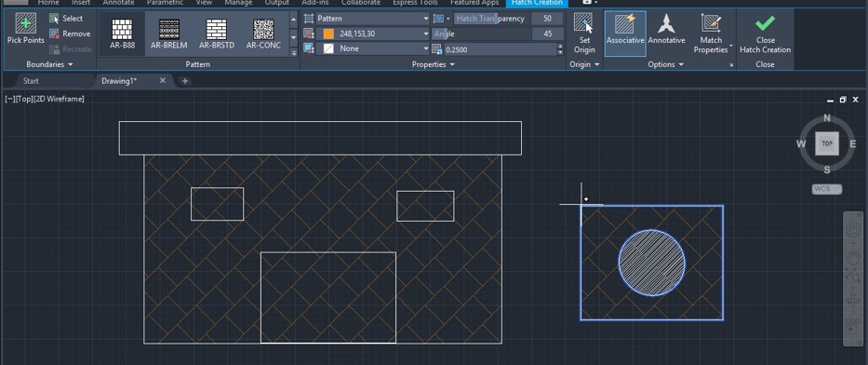
Task: Switch to the Start file tab
Action: [31, 81]
